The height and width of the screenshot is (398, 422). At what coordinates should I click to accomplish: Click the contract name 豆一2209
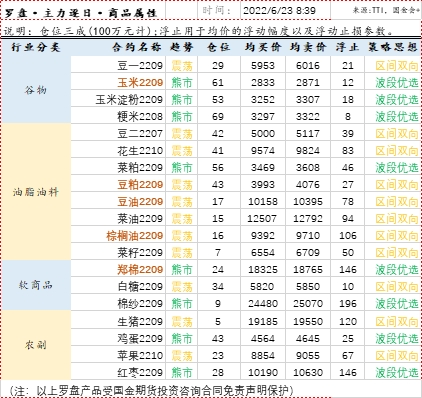coord(140,66)
